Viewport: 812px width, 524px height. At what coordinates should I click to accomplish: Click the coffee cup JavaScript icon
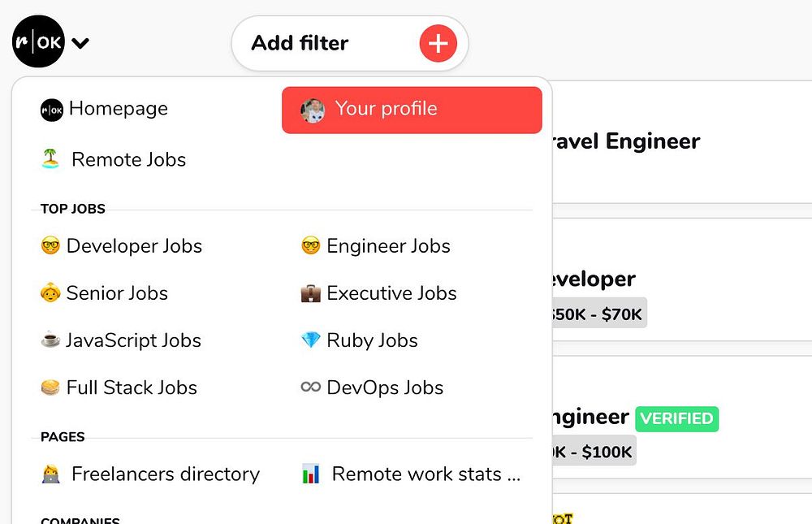pyautogui.click(x=50, y=340)
